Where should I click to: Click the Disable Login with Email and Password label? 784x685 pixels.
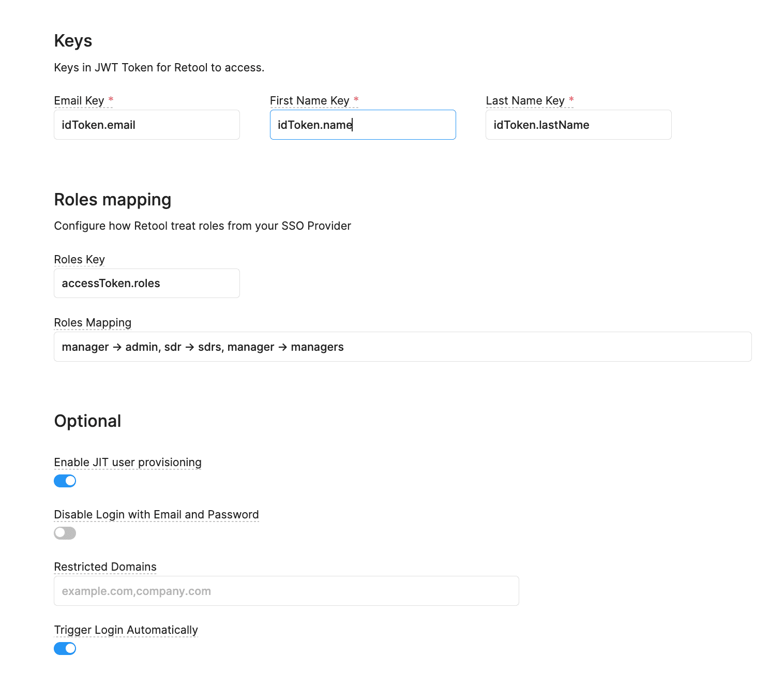pos(156,514)
